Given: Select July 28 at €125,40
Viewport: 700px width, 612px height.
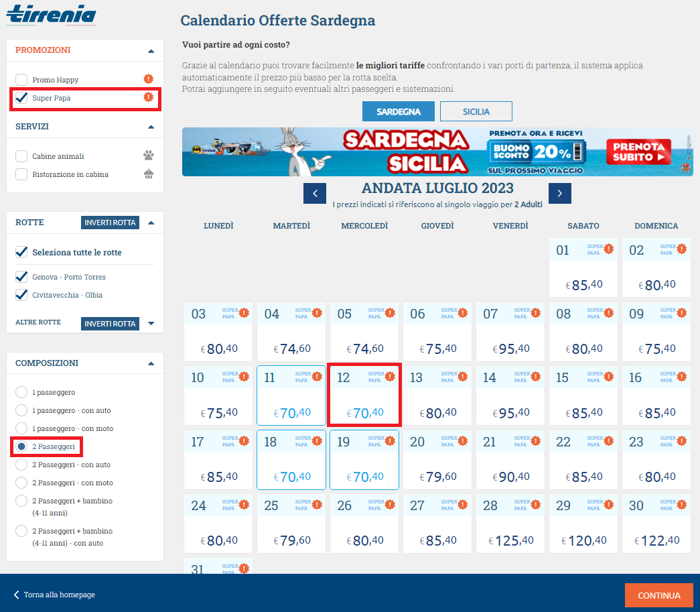Looking at the screenshot, I should (x=510, y=524).
